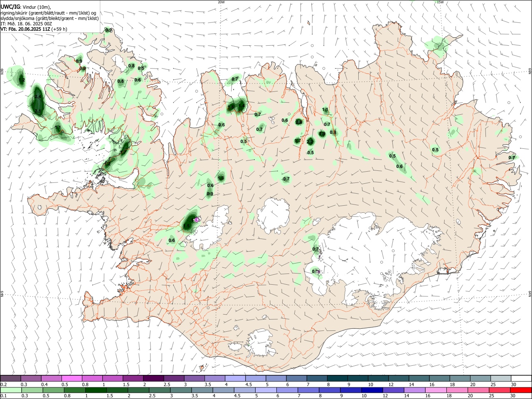This screenshot has width=532, height=399.
Task: Click the 'rigning/skúrir (grænt/blátt/rautt' legend description line
Action: (x=48, y=12)
